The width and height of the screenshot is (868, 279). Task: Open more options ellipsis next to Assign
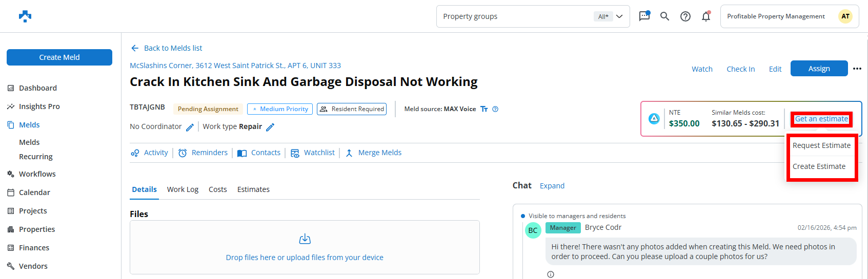coord(857,69)
